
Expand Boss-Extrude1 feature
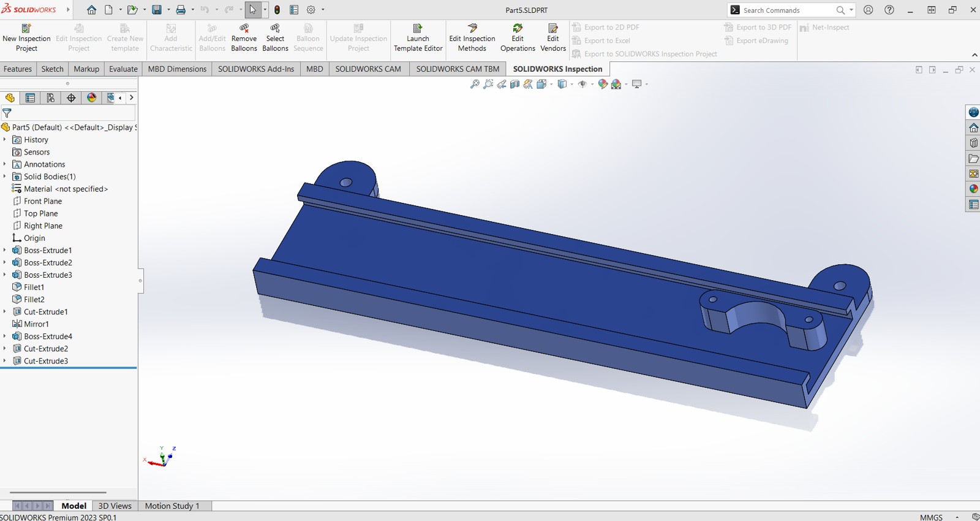click(x=5, y=250)
